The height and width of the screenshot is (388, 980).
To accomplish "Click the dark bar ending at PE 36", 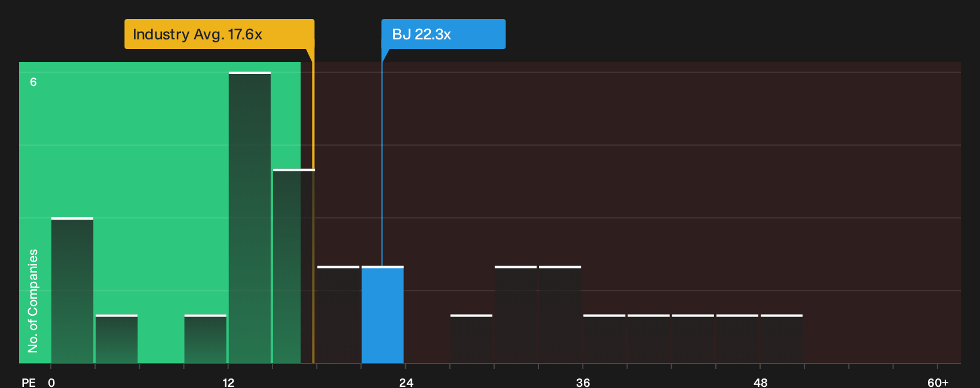I will click(x=560, y=315).
